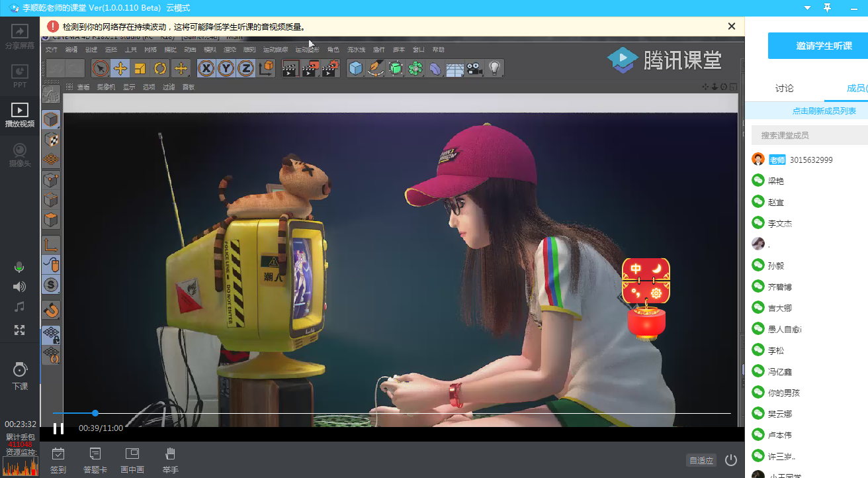Open the 帮助 help menu in video
This screenshot has height=478, width=868.
pyautogui.click(x=438, y=50)
